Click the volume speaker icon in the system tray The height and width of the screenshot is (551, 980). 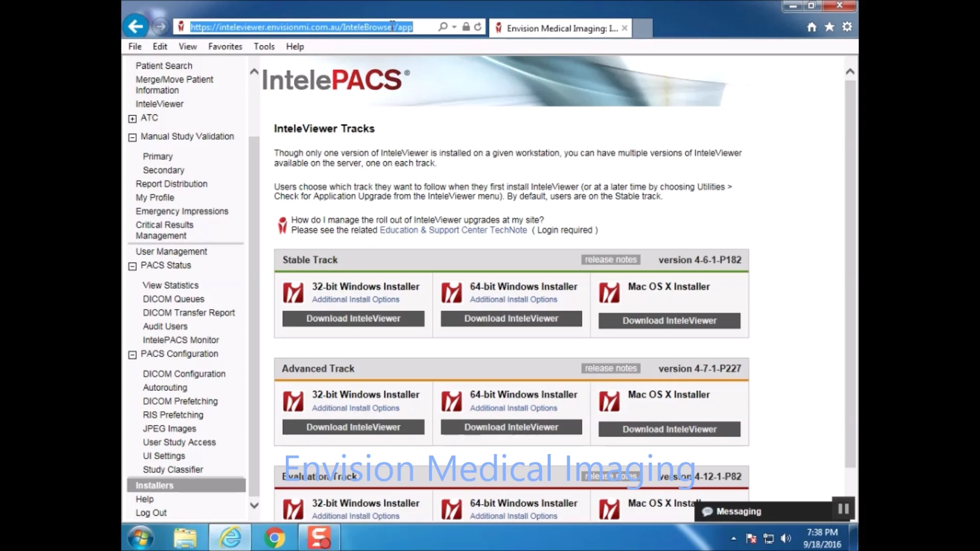(786, 538)
